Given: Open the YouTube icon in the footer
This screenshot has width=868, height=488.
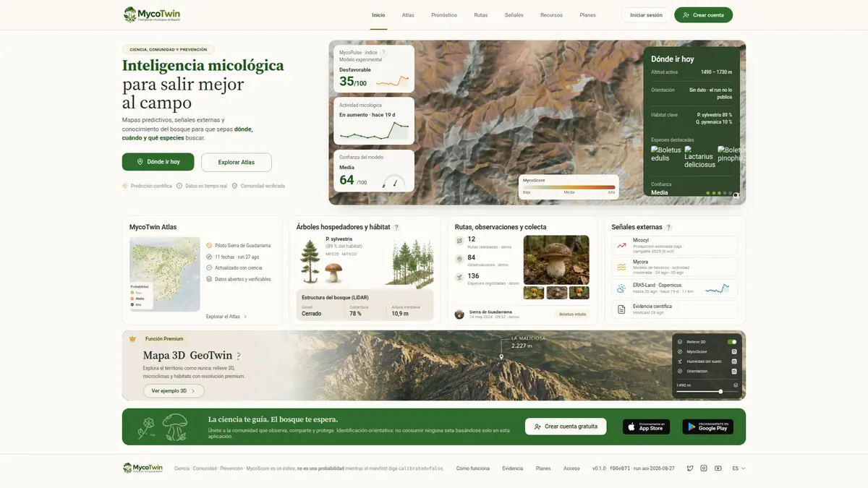Looking at the screenshot, I should (x=718, y=468).
